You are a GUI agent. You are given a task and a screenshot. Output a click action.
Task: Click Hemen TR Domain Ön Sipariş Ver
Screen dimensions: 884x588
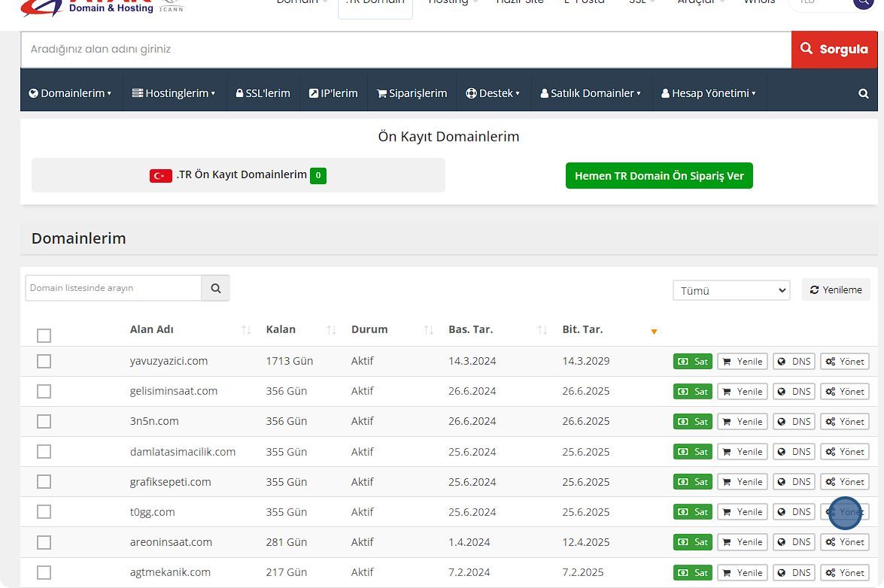point(659,176)
